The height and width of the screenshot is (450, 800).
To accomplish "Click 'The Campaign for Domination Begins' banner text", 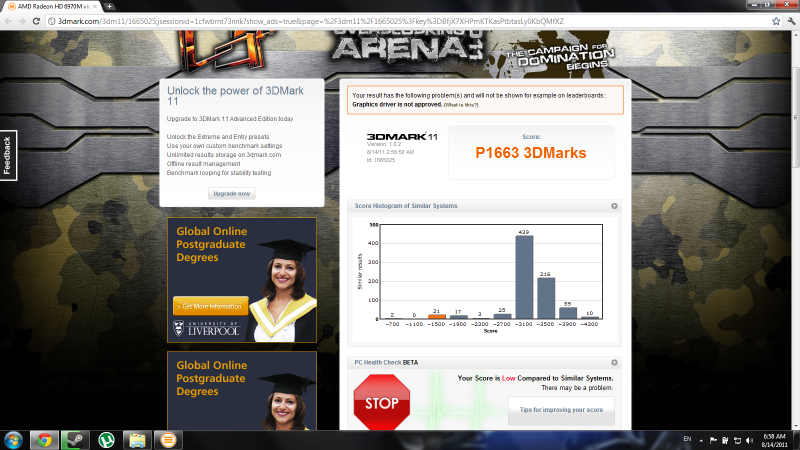I will (x=560, y=56).
